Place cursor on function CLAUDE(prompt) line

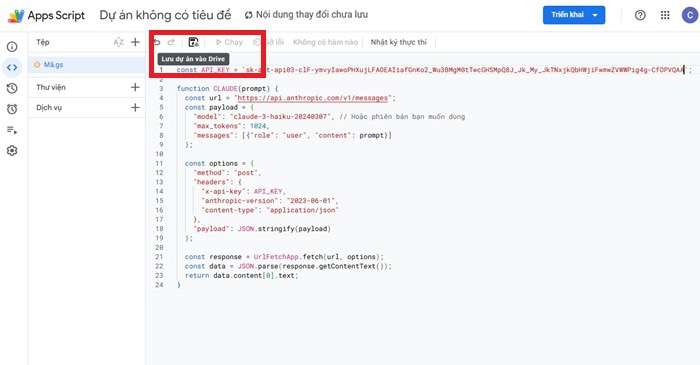(x=227, y=88)
